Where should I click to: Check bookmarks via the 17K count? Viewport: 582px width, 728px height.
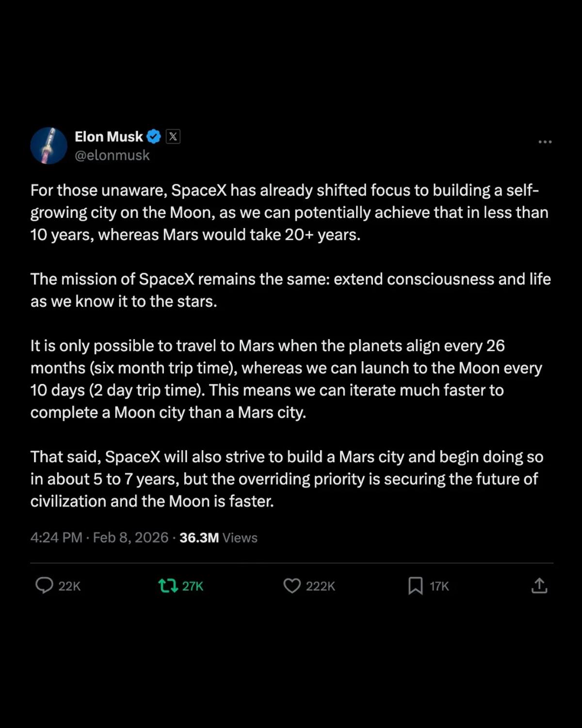[x=438, y=586]
